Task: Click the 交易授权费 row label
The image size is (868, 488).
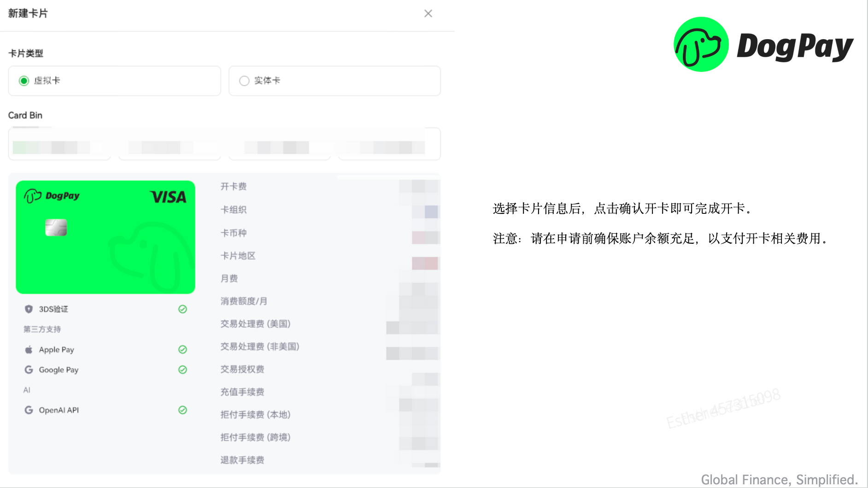Action: coord(242,369)
